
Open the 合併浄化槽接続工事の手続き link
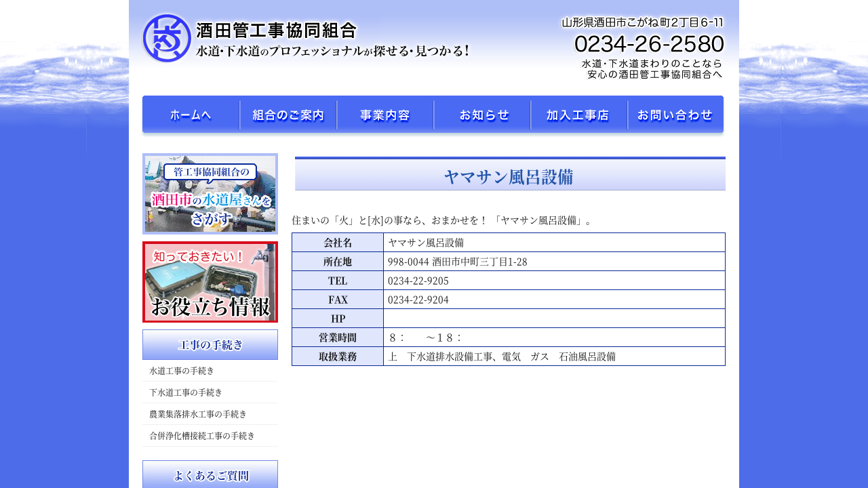[x=202, y=436]
